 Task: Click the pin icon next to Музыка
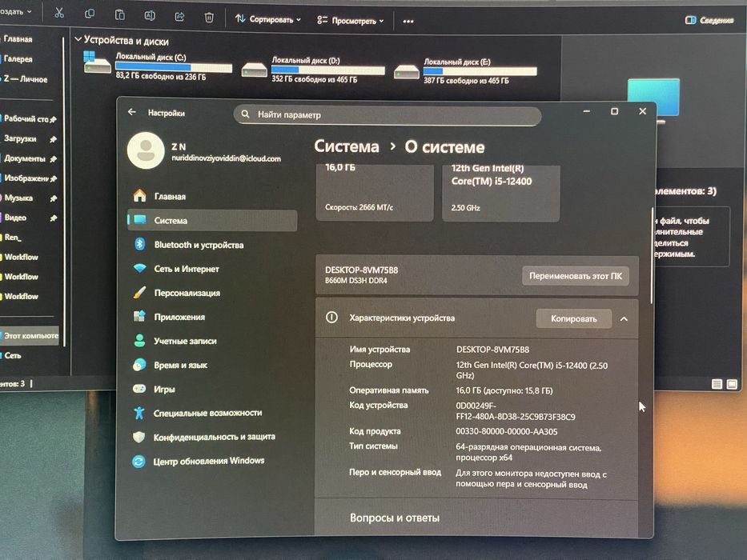[x=53, y=198]
